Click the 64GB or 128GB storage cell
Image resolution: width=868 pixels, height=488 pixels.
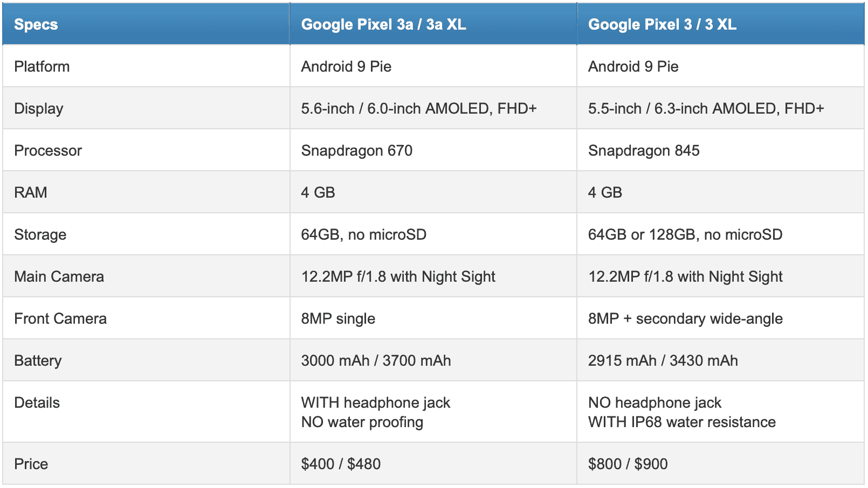[x=685, y=234]
